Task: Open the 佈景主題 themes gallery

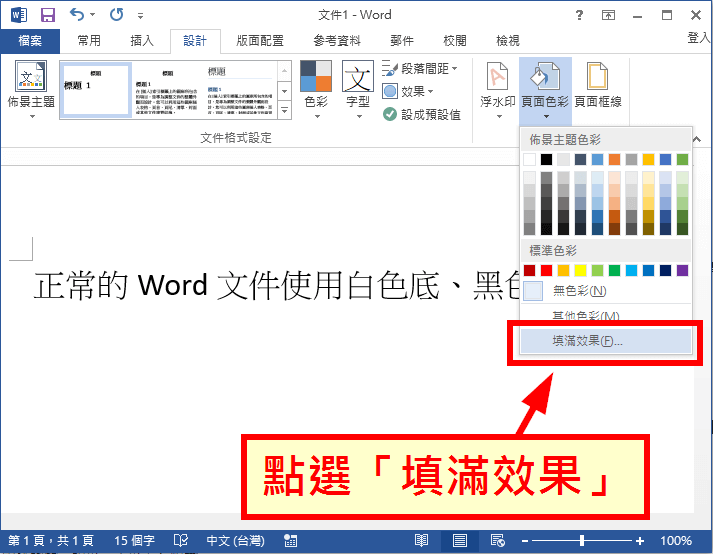Action: click(x=31, y=90)
